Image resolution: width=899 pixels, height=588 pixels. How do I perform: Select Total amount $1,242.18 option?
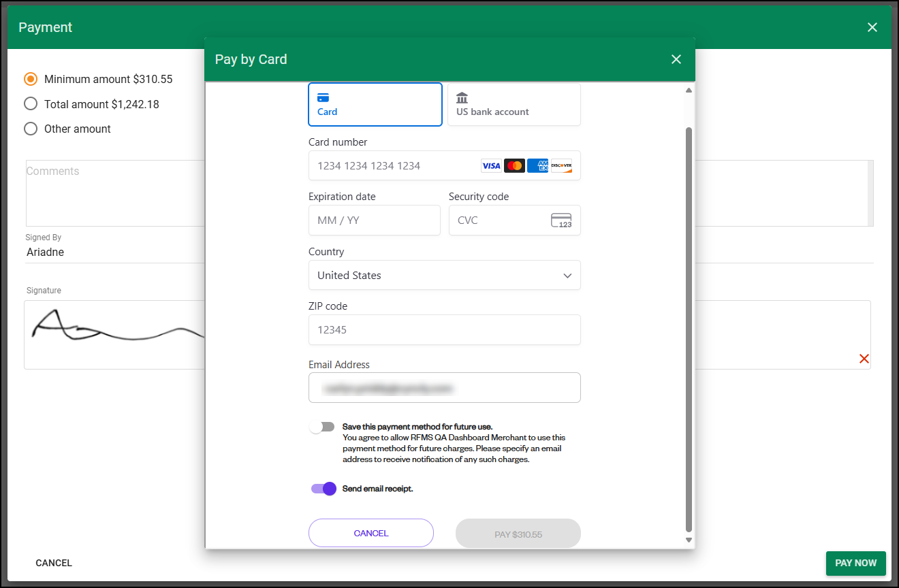(31, 104)
